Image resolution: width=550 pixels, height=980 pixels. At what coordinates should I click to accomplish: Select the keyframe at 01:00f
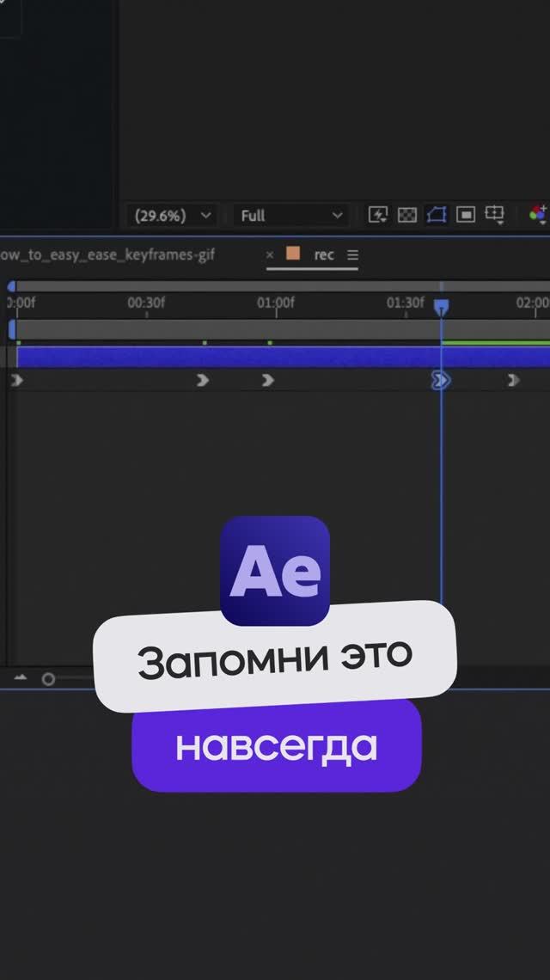point(268,380)
